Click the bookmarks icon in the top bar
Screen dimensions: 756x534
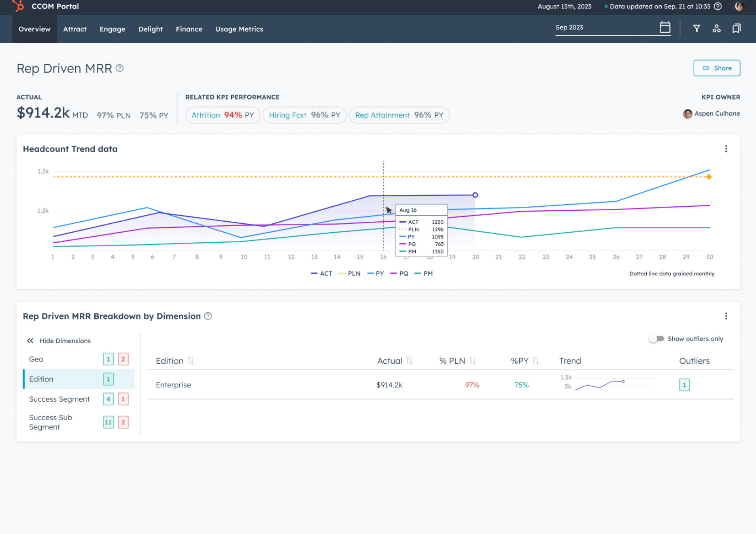click(736, 28)
